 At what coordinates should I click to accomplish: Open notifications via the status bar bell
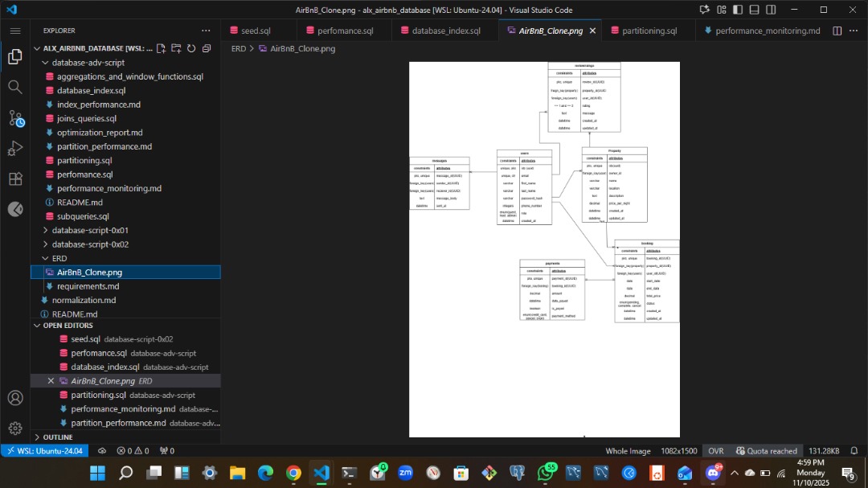tap(853, 451)
